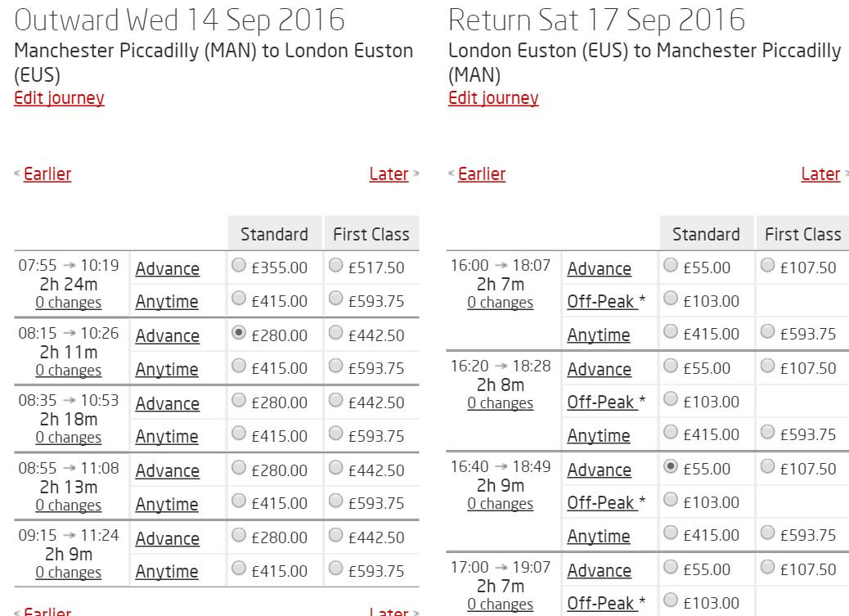The image size is (849, 616).
Task: Show earlier return trains
Action: (x=482, y=173)
